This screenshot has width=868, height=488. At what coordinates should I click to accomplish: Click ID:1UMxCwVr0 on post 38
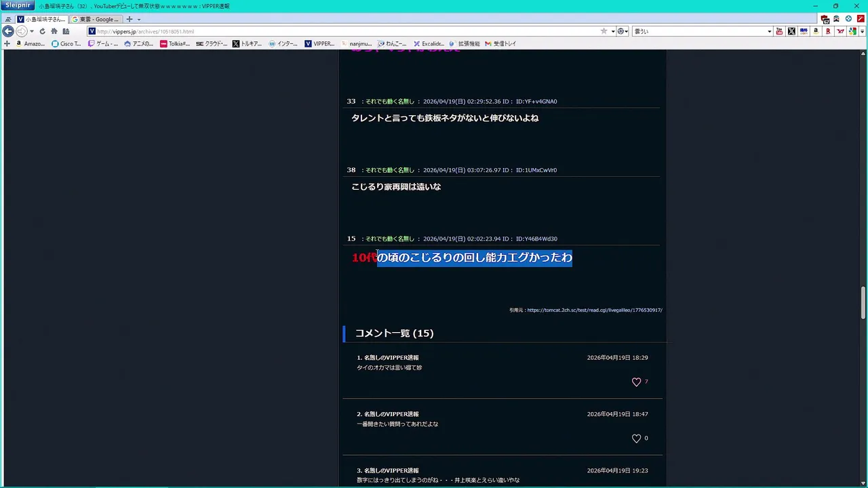click(x=536, y=170)
